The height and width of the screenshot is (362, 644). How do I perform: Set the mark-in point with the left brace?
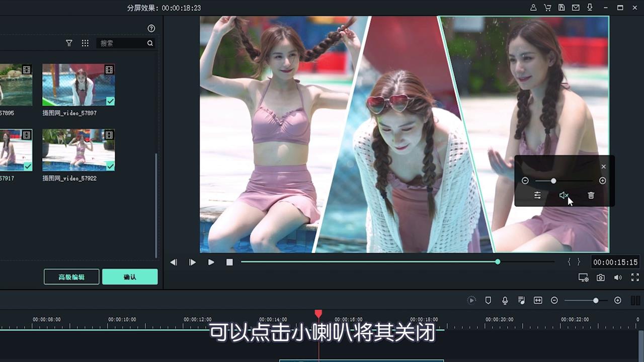(x=569, y=262)
